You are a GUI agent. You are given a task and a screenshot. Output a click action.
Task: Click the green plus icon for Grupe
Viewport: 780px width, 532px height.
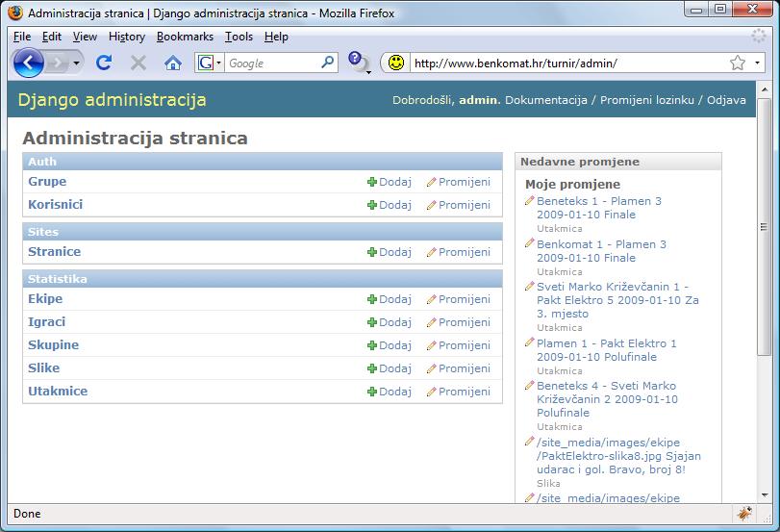[371, 182]
